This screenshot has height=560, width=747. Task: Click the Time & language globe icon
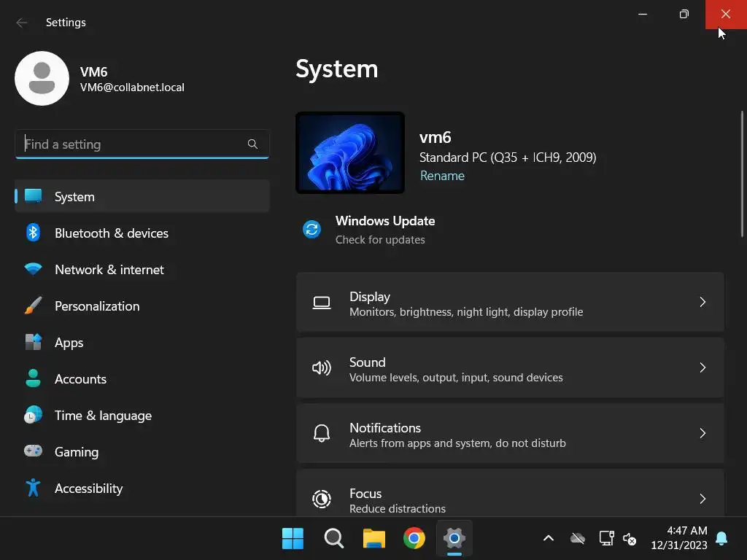[33, 415]
